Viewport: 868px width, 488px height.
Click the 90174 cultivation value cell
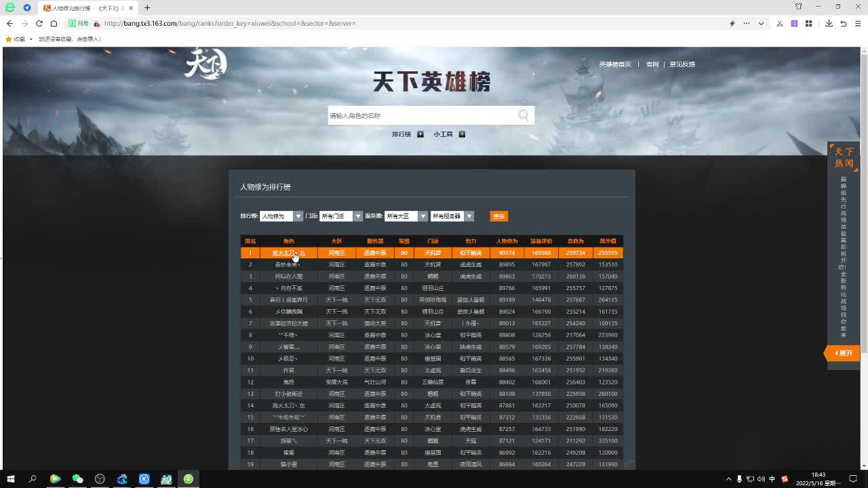coord(507,253)
